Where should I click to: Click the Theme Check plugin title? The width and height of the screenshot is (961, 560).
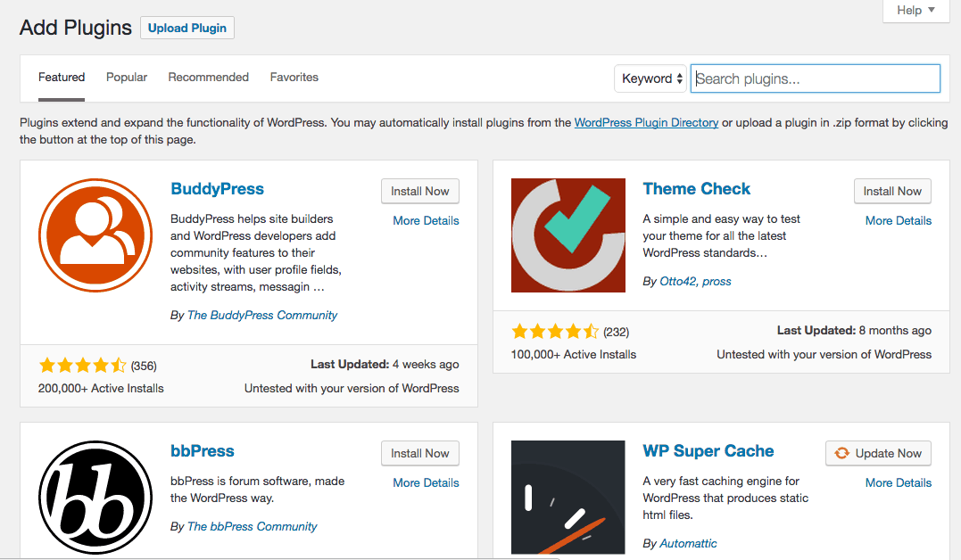click(x=696, y=189)
